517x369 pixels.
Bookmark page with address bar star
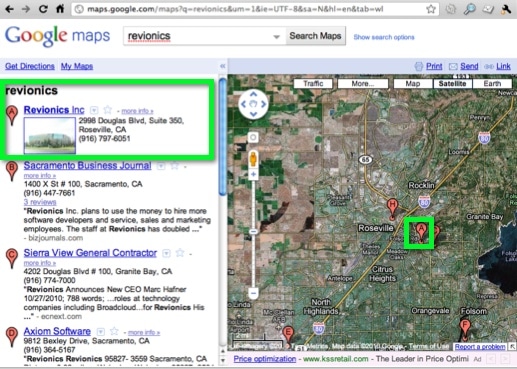[431, 9]
